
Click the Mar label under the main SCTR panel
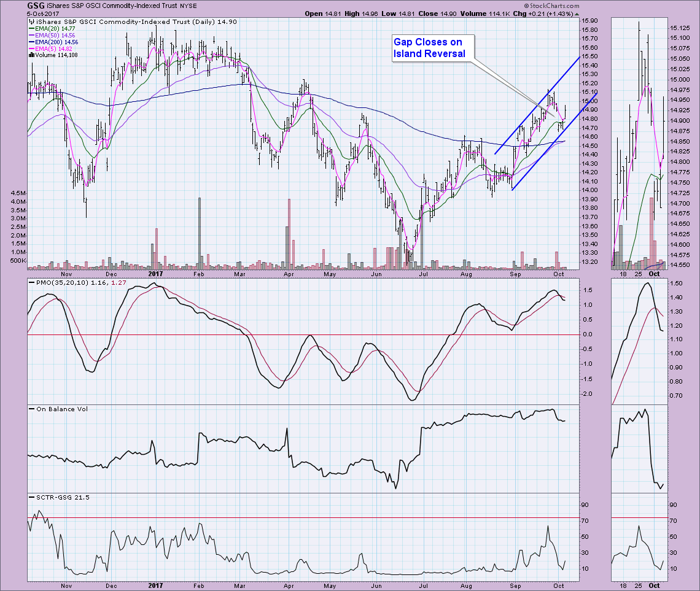tap(239, 585)
